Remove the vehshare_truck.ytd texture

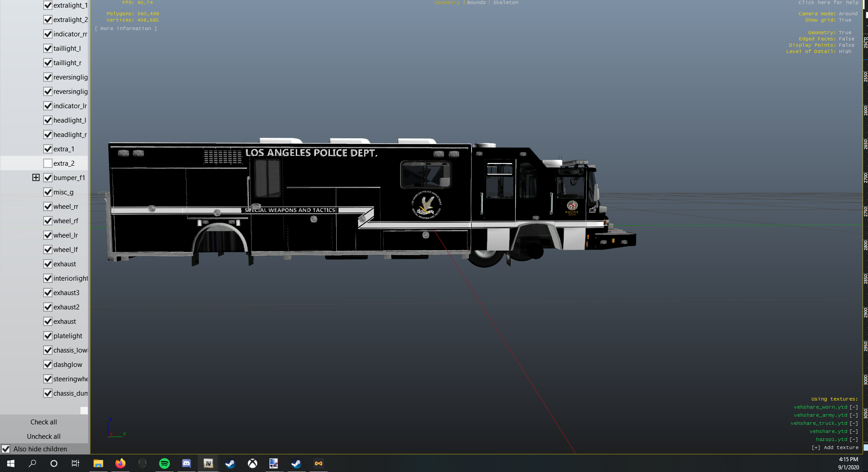point(854,423)
